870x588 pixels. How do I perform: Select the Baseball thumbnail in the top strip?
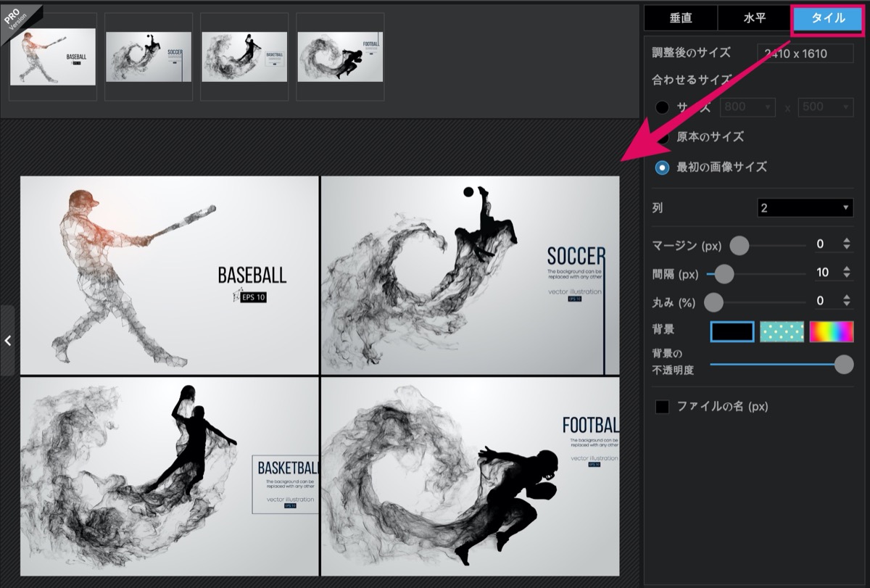53,57
